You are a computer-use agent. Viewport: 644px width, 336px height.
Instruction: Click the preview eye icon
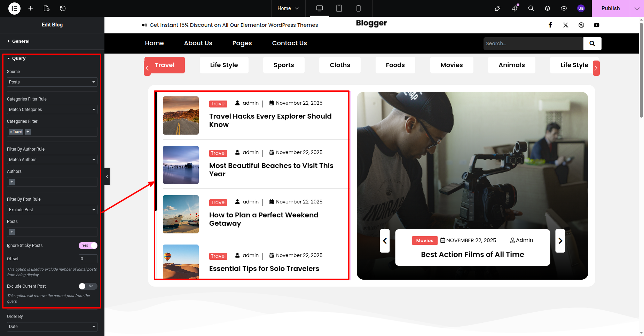click(x=564, y=8)
